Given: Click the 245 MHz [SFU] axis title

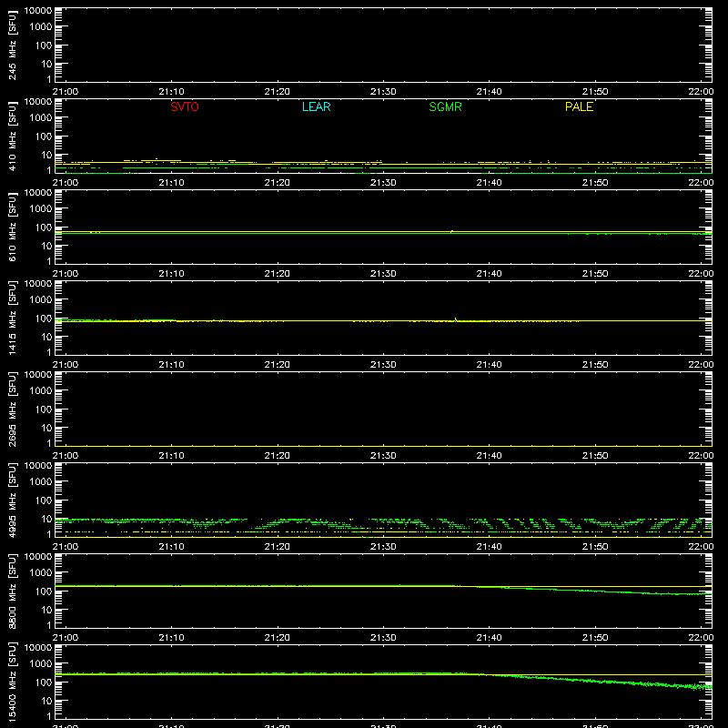Looking at the screenshot, I should click(12, 45).
